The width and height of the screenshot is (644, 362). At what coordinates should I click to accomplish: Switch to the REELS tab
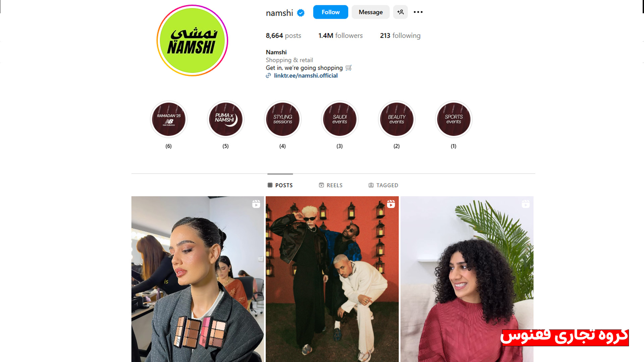coord(331,185)
